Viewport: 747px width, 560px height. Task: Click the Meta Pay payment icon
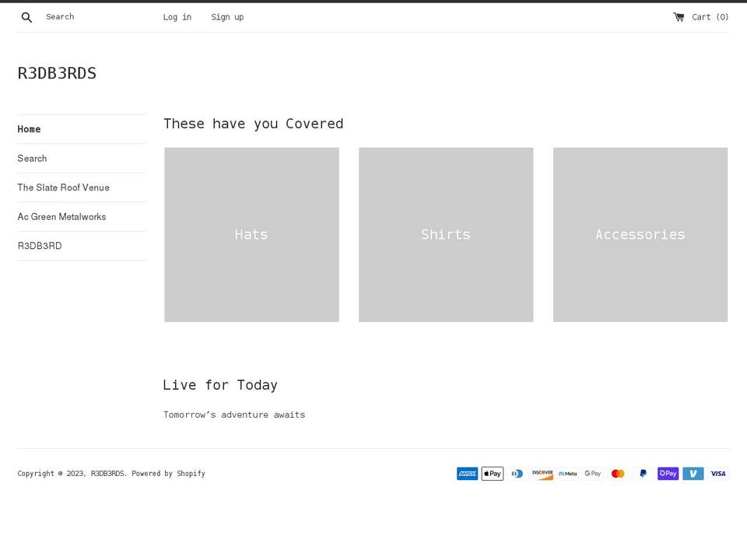click(x=568, y=474)
